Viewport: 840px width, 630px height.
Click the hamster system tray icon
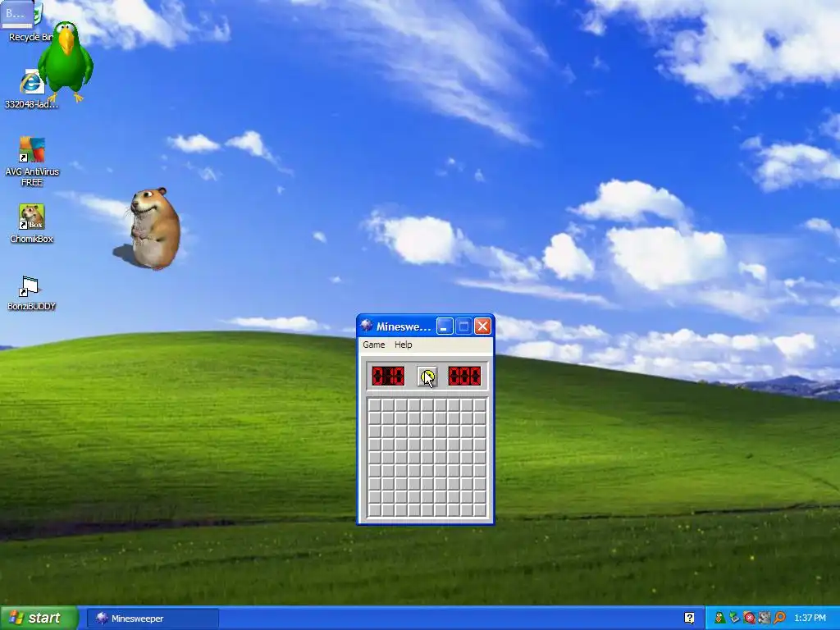[x=765, y=619]
